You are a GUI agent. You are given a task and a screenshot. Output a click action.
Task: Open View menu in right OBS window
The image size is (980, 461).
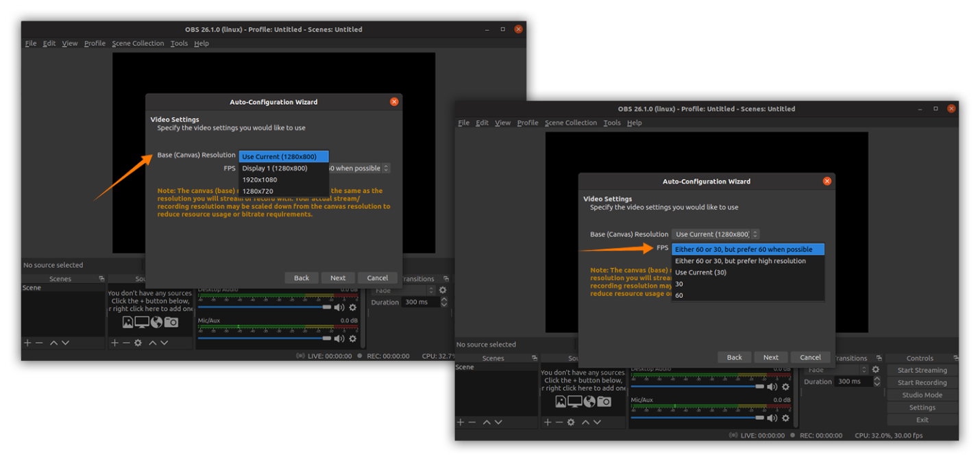coord(503,123)
